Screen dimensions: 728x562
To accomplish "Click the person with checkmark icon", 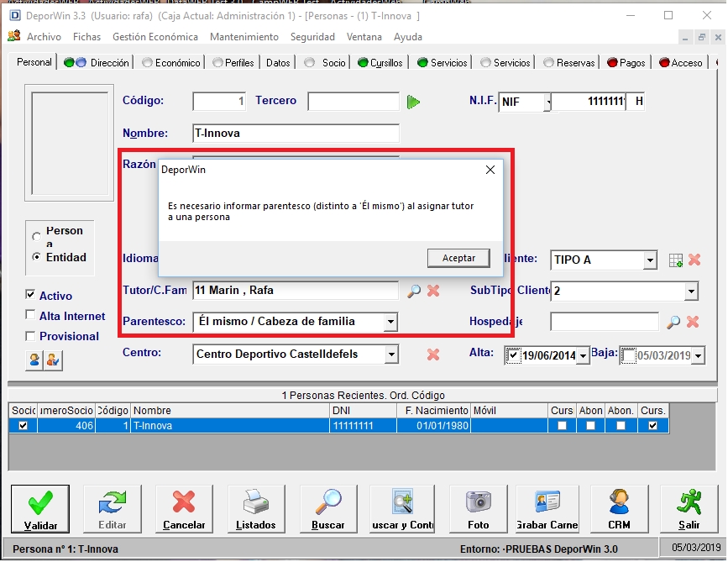I will 53,360.
